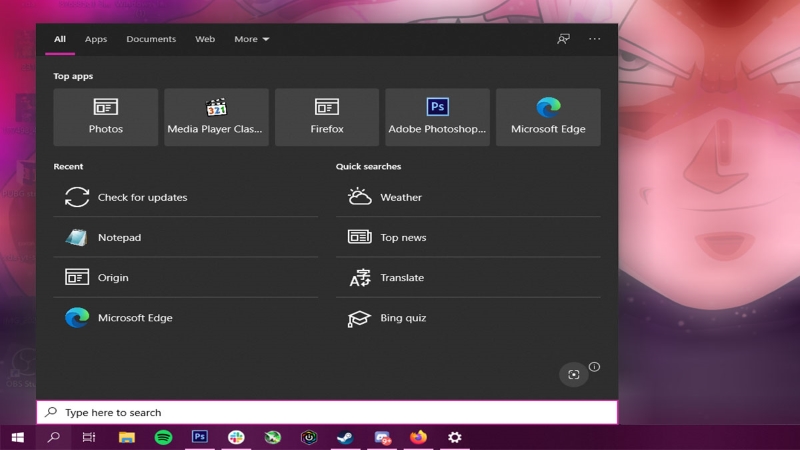This screenshot has width=800, height=450.
Task: Open Origin from Recent list
Action: coord(186,278)
